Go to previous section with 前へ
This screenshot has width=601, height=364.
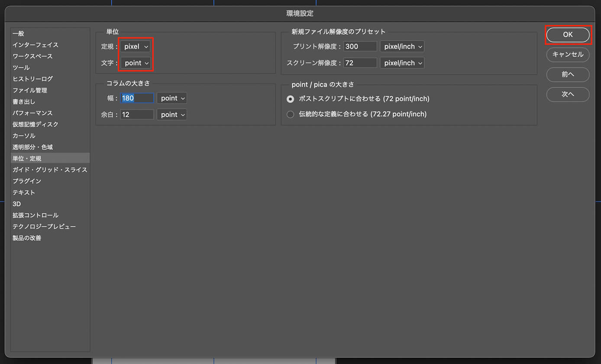point(568,74)
